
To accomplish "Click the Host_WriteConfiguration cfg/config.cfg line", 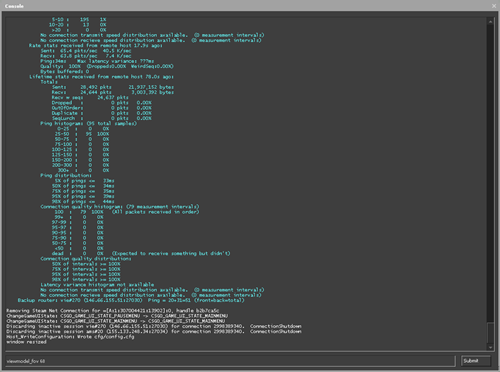I will [70, 337].
